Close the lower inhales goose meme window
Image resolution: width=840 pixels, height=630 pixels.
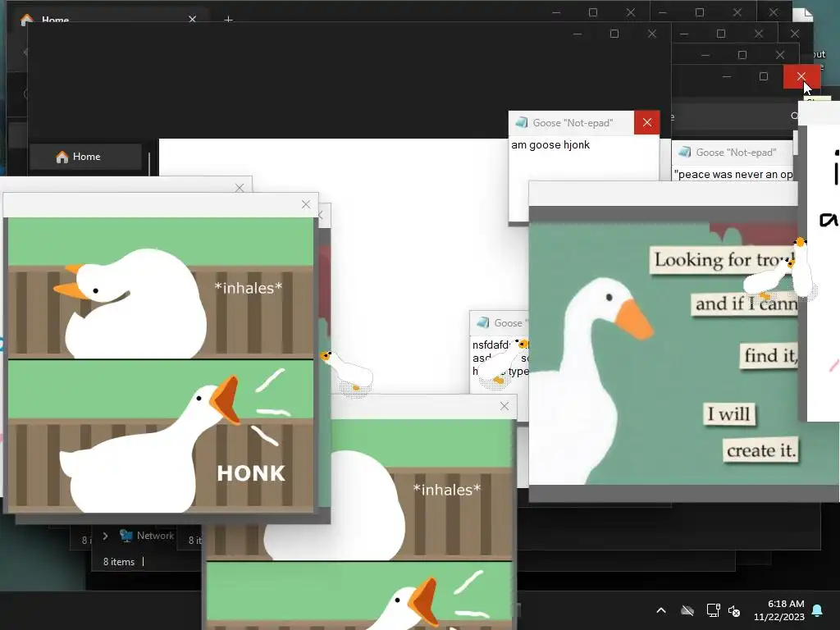pos(504,406)
